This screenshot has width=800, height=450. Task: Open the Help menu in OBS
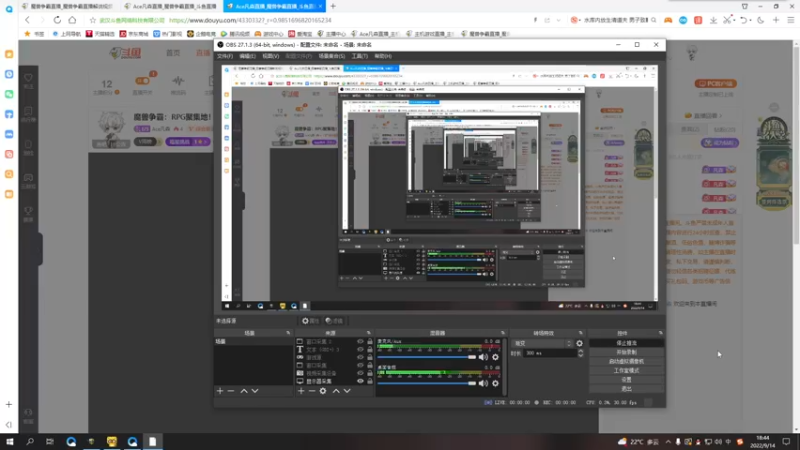pos(383,56)
